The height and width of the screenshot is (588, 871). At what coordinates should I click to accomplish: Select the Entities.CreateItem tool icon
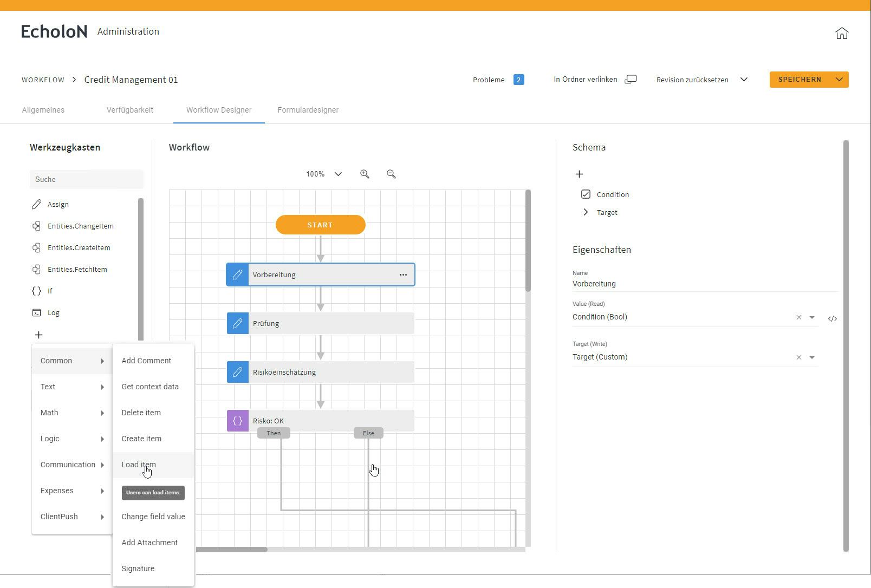(36, 247)
